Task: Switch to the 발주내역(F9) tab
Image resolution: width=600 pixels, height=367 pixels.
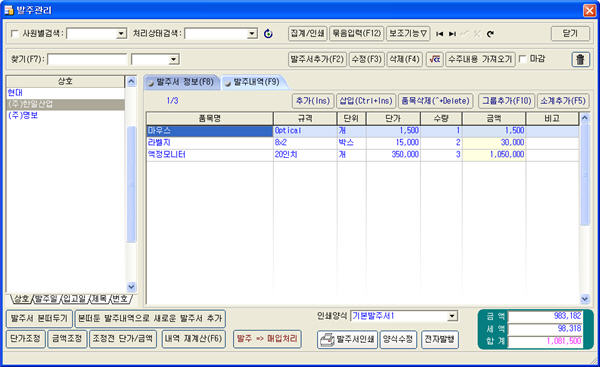Action: click(254, 82)
